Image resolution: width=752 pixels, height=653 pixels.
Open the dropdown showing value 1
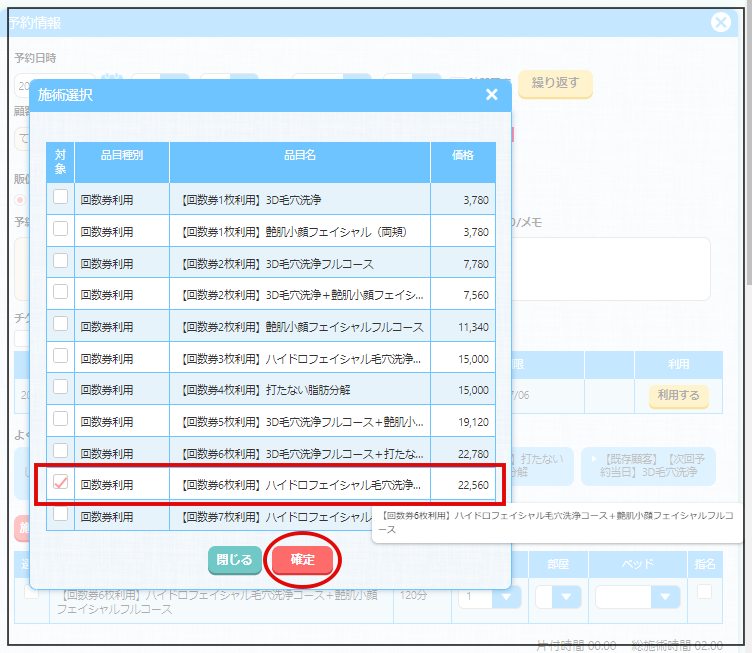point(490,597)
